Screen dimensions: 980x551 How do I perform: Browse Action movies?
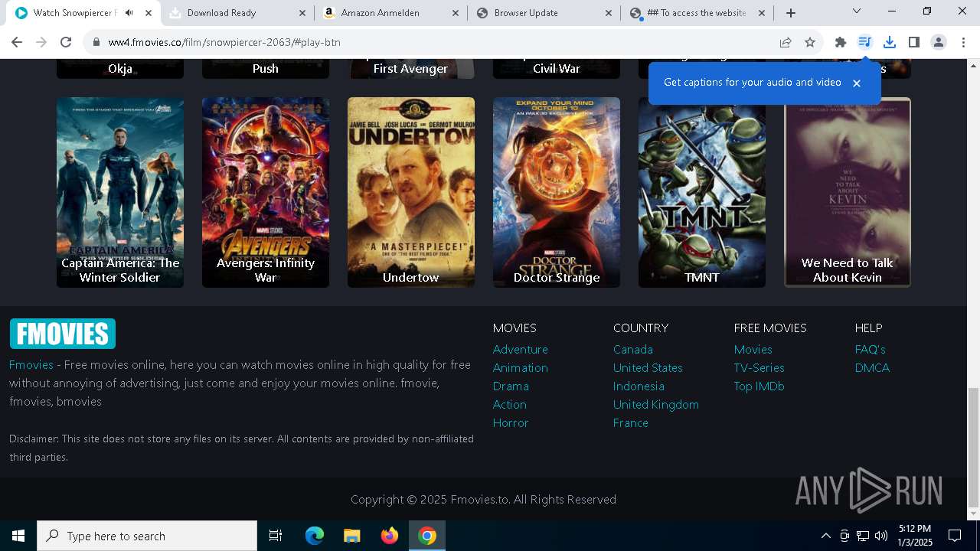click(x=510, y=404)
